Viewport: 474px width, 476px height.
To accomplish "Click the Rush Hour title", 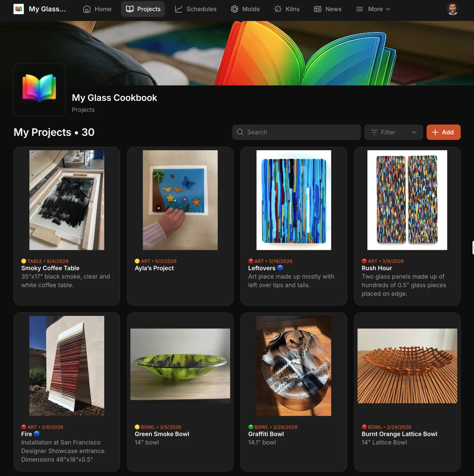I will point(377,268).
